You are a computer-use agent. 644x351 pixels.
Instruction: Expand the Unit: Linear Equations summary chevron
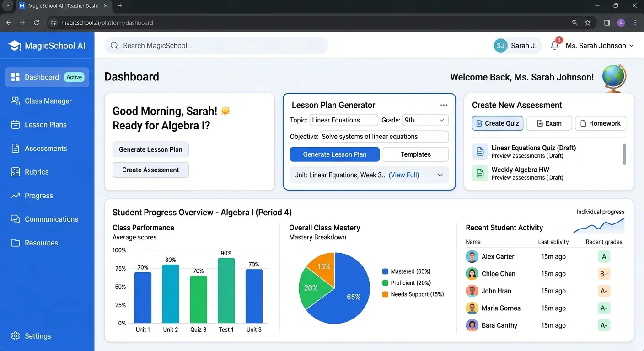pos(440,175)
